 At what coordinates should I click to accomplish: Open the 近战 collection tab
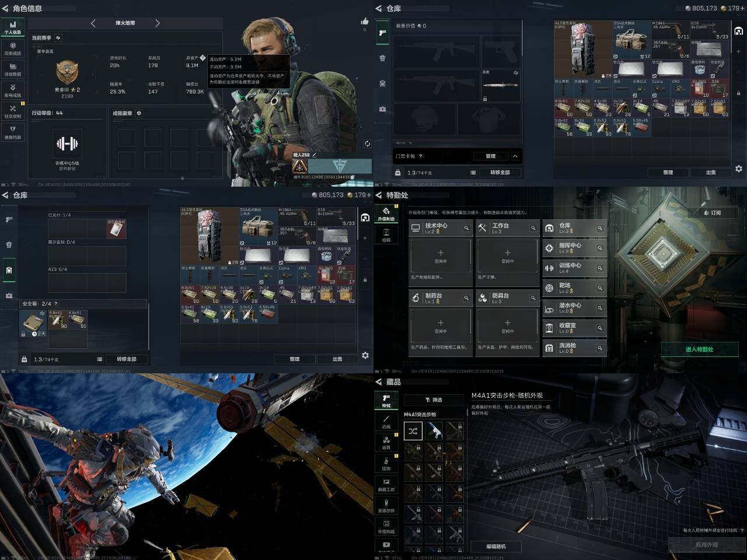pyautogui.click(x=386, y=422)
